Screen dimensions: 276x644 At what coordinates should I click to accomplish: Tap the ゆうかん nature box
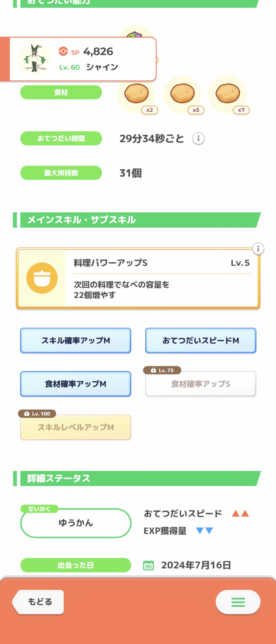[76, 523]
